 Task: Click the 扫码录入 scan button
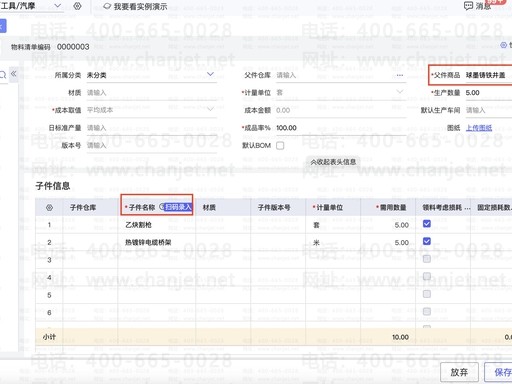tap(178, 207)
